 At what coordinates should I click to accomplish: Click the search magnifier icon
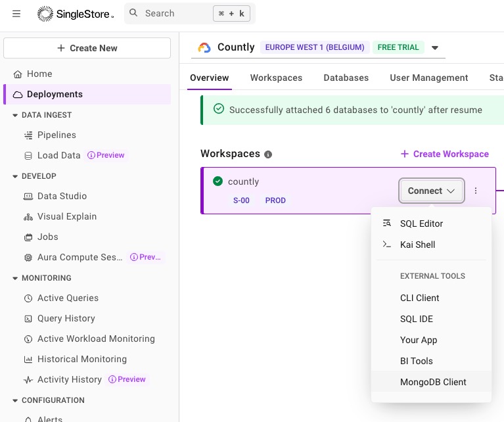point(133,13)
